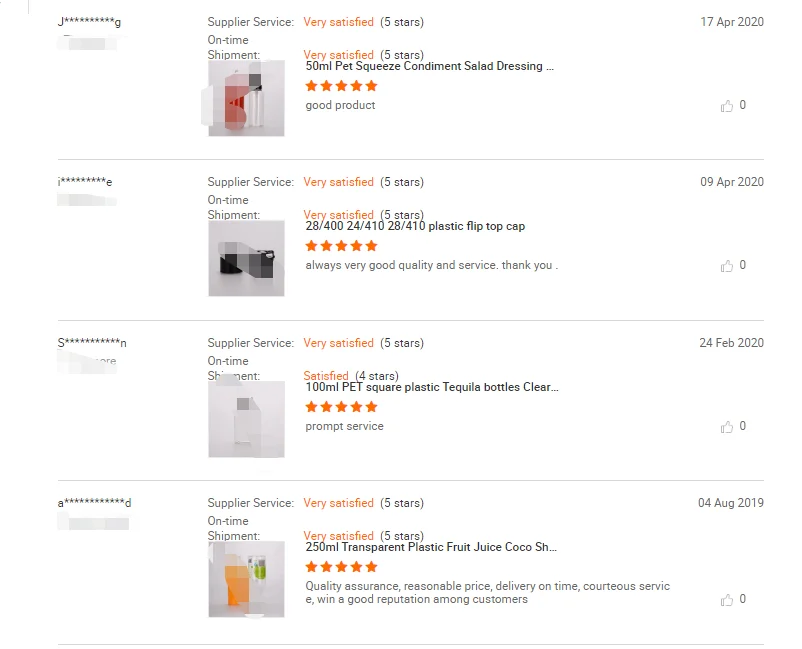Click thumbs-up on the Fruit Juice bottle review

[727, 600]
